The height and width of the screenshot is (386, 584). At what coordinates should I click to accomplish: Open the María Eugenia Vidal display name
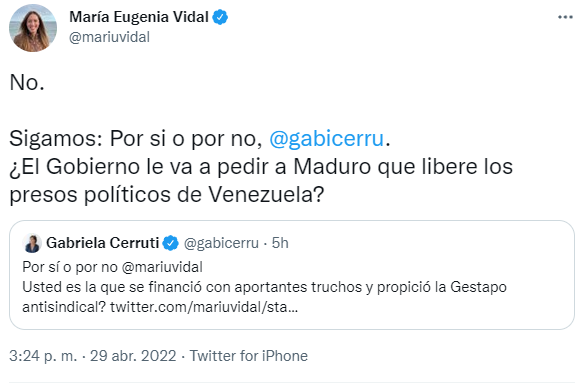[139, 17]
